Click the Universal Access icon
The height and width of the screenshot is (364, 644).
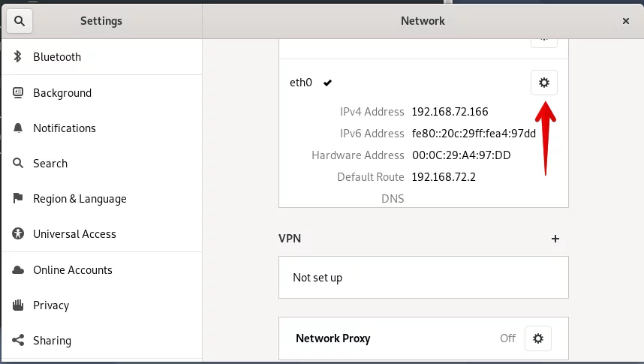click(18, 233)
